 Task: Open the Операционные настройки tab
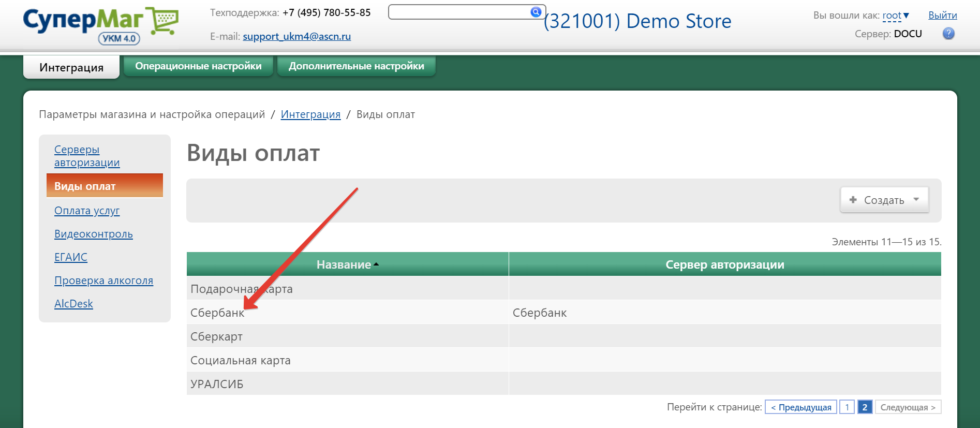point(198,66)
